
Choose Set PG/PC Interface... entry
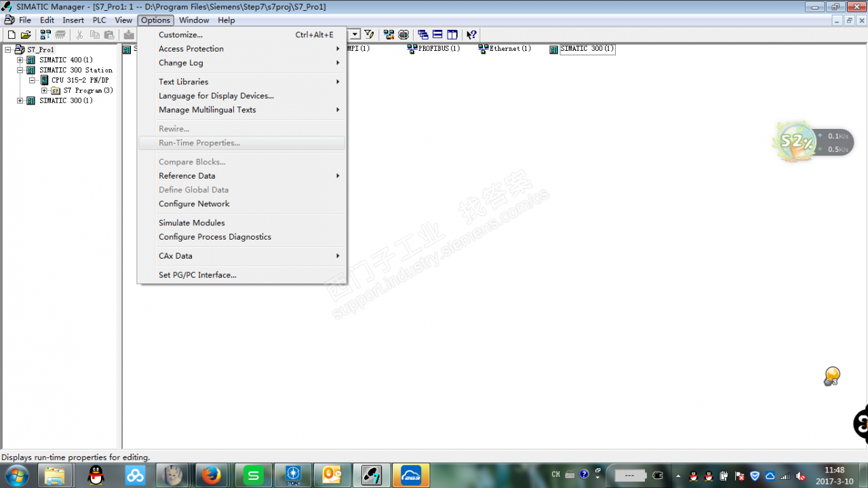click(241, 275)
